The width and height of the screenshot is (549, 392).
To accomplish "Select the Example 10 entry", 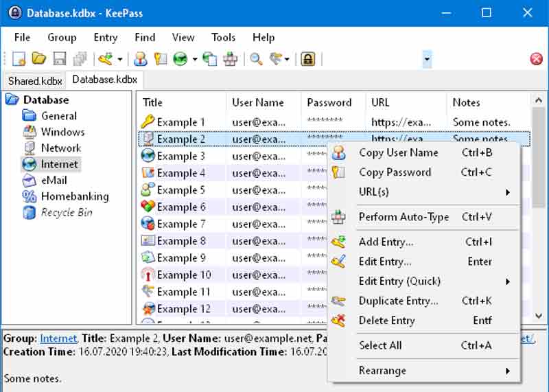I will 233,275.
